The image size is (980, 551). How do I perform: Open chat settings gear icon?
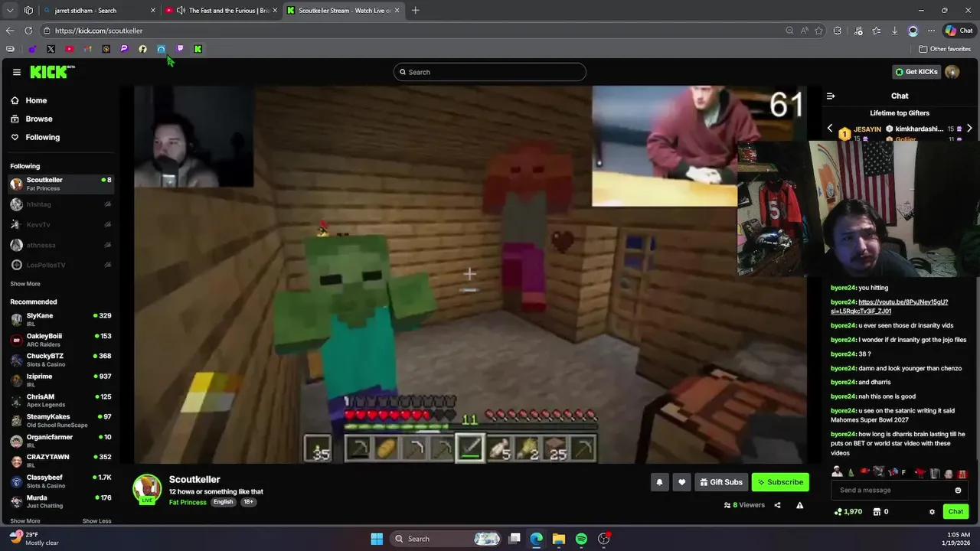tap(932, 512)
